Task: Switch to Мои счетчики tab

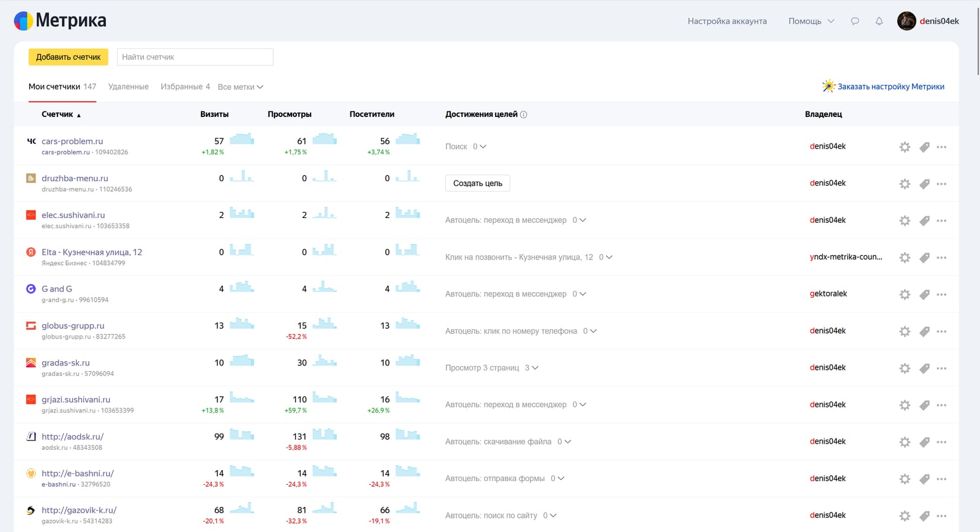Action: [62, 86]
